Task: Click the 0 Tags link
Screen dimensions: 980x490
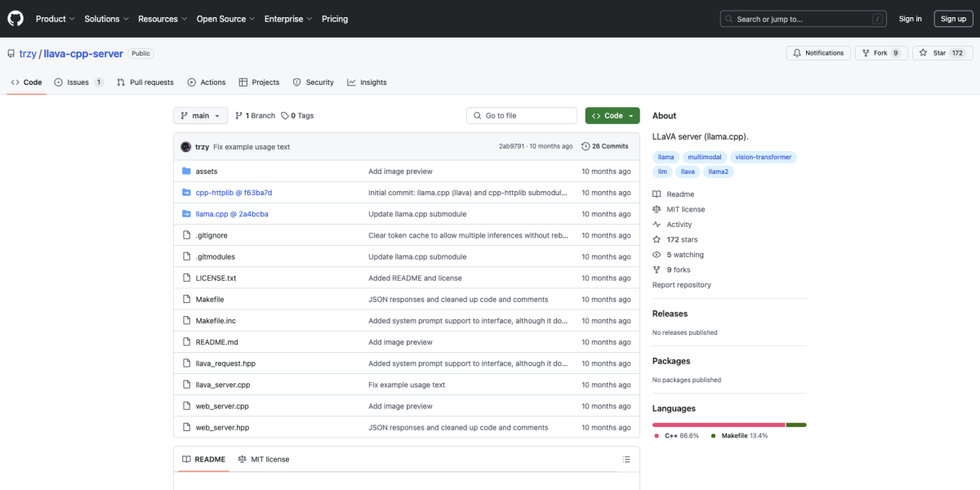Action: [297, 116]
